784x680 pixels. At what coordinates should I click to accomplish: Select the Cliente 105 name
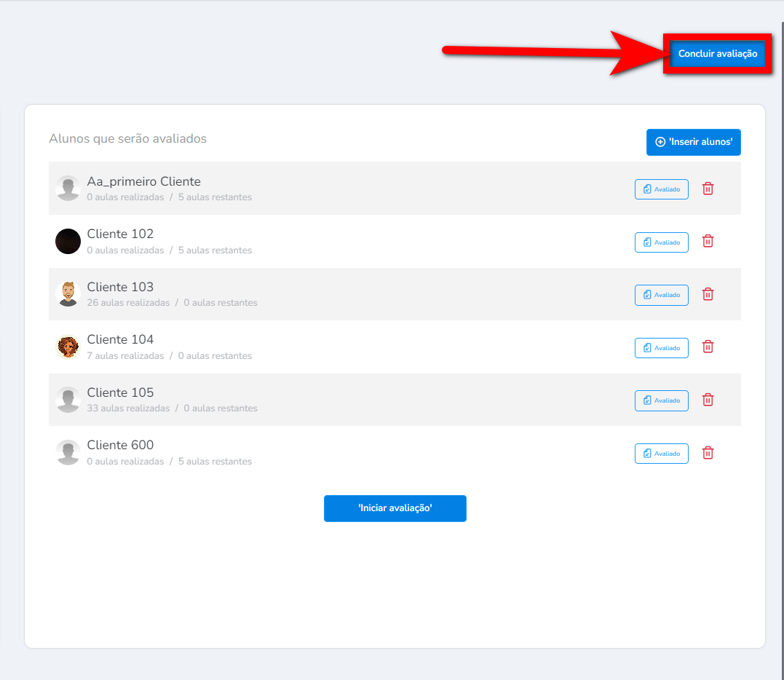120,392
